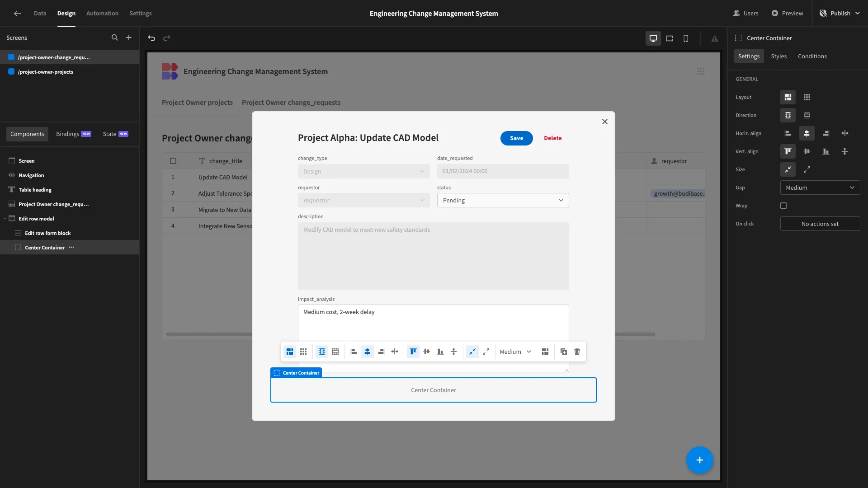Open the warnings triangle icon
The height and width of the screenshot is (488, 868).
coord(715,39)
